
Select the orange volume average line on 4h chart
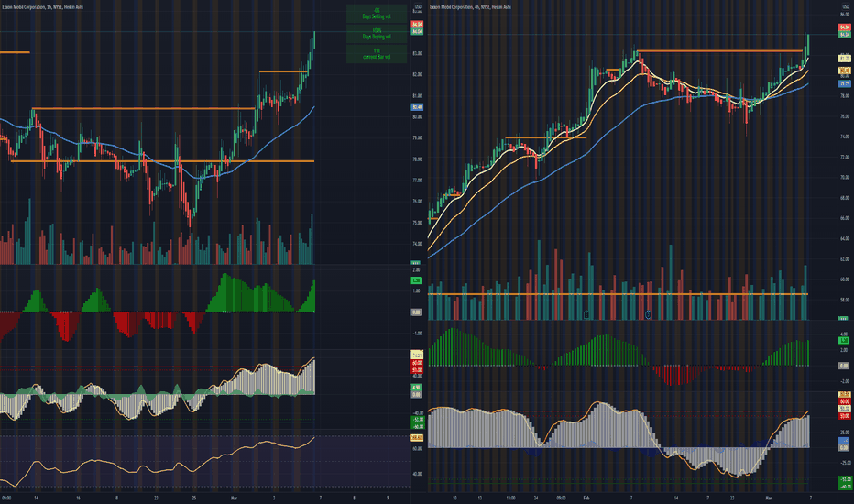[618, 294]
